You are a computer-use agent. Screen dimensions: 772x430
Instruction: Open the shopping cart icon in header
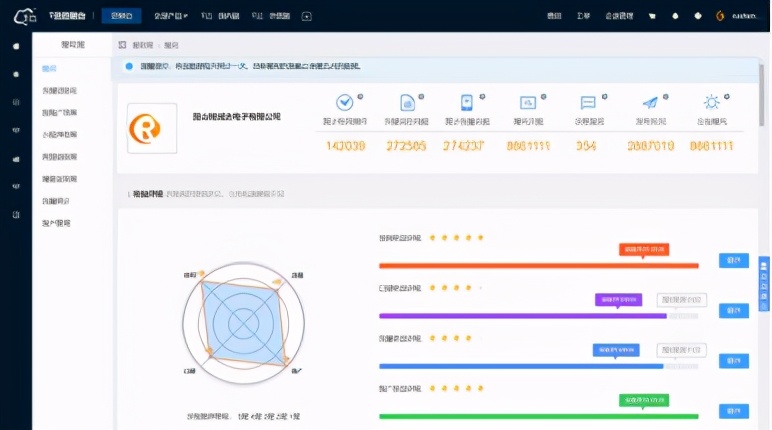click(652, 16)
